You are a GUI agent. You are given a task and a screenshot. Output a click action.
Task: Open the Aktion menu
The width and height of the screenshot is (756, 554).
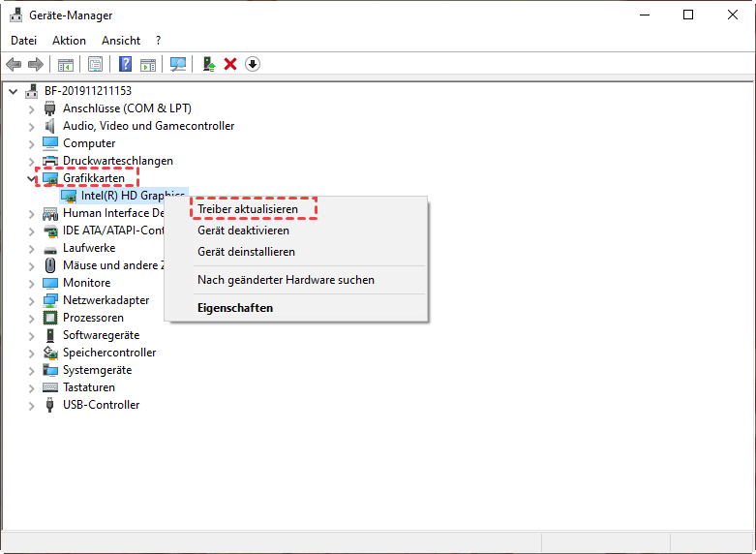(x=69, y=41)
